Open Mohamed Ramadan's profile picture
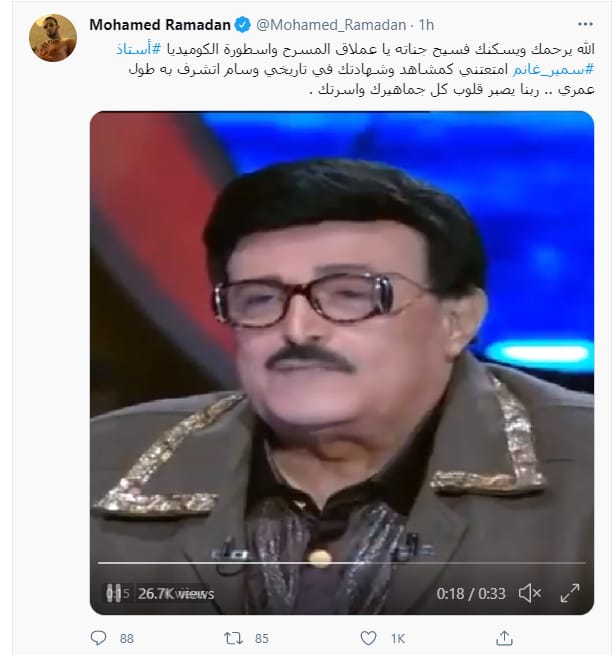Viewport: 614px width, 655px height. (53, 38)
